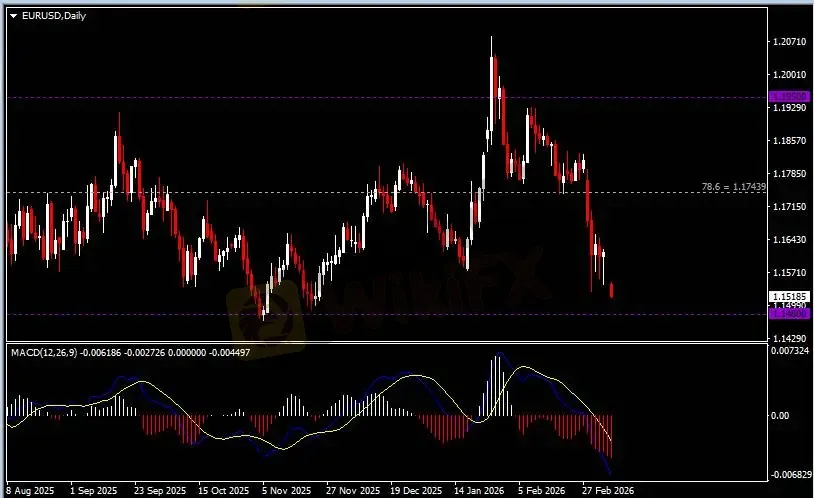This screenshot has width=814, height=498.
Task: Click the 1.14290 price scale label
Action: [x=787, y=339]
